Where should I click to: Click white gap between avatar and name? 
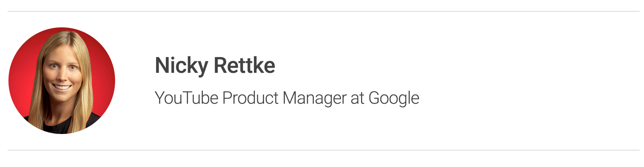[135, 80]
